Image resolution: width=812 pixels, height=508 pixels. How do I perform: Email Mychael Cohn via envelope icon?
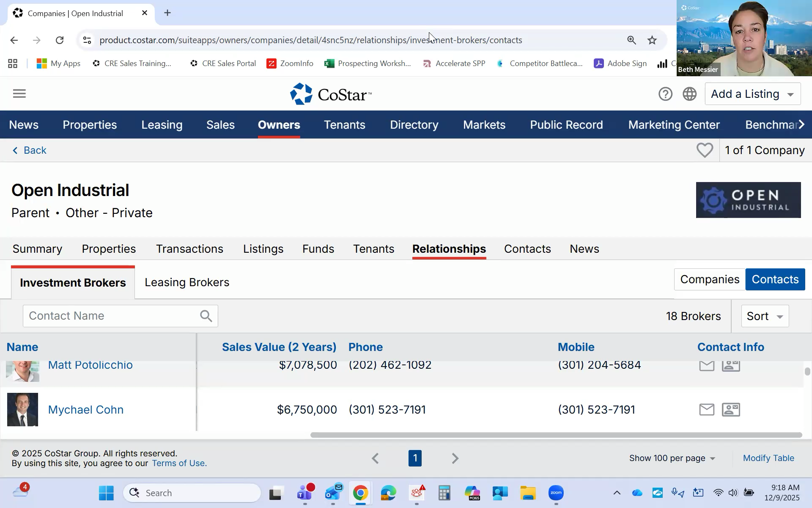(x=707, y=409)
